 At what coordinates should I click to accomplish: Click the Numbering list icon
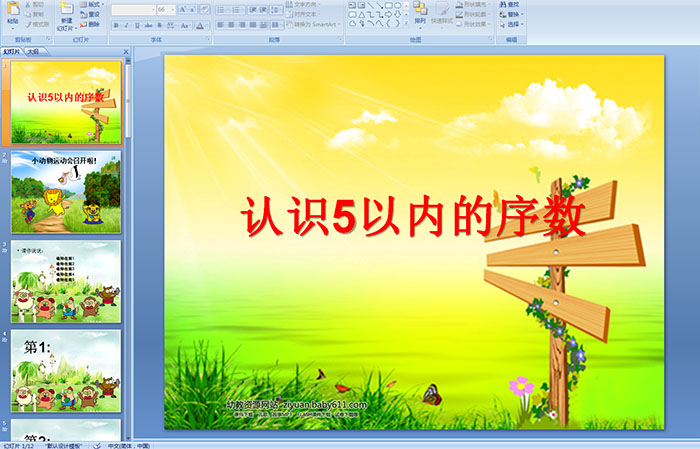click(237, 9)
